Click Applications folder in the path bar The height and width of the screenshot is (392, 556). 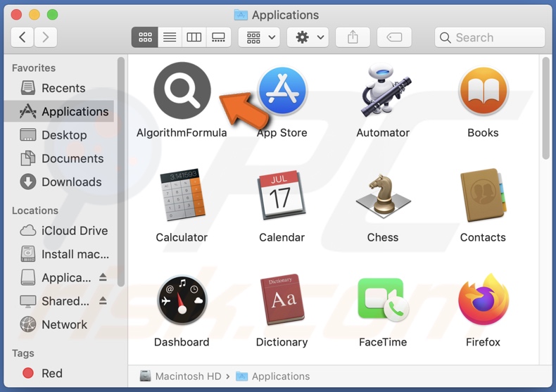click(272, 376)
